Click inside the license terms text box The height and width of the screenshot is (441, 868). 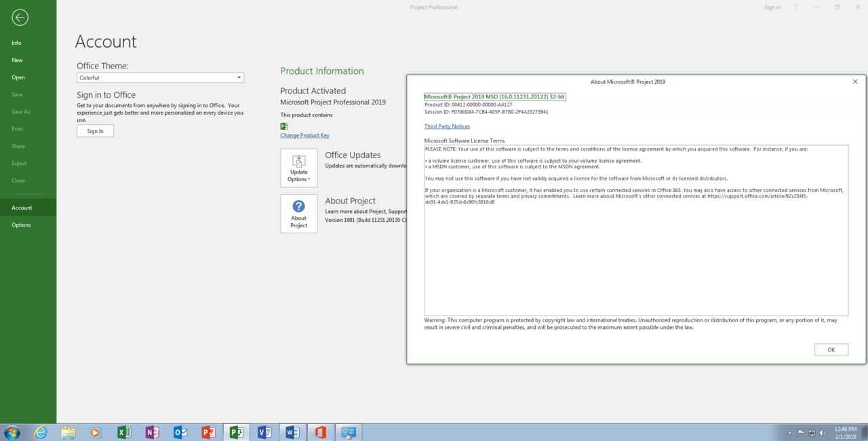pyautogui.click(x=636, y=230)
